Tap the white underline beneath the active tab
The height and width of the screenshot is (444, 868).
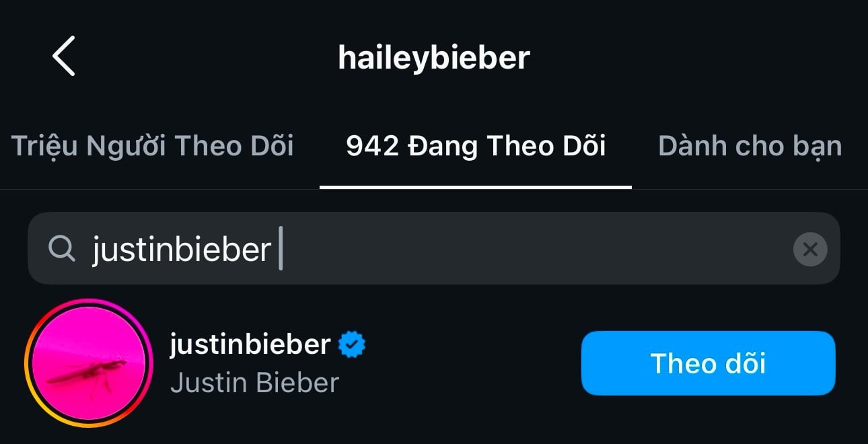(x=476, y=187)
